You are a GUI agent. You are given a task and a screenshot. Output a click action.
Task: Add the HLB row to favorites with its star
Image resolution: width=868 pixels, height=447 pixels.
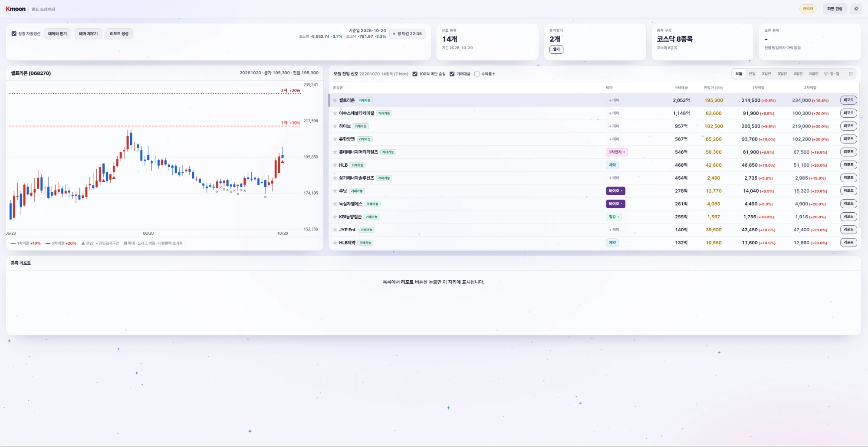point(335,165)
